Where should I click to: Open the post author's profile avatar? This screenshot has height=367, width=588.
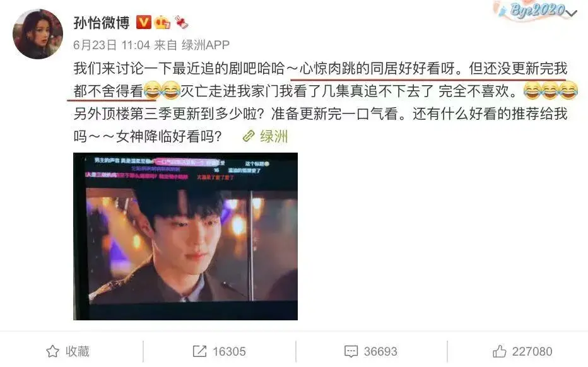pyautogui.click(x=37, y=35)
